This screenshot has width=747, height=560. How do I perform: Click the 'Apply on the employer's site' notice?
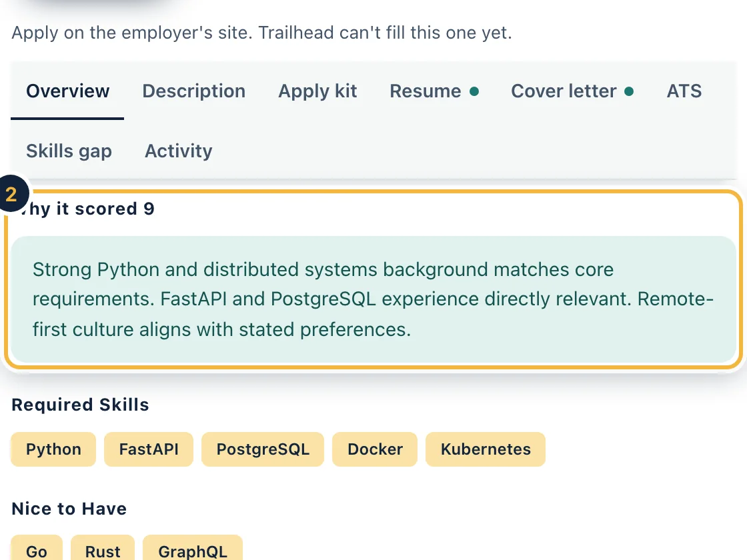click(261, 33)
